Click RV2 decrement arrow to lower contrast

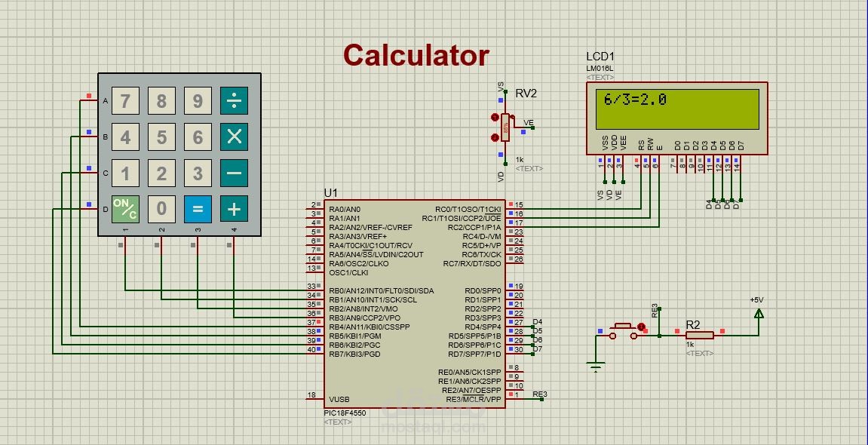pyautogui.click(x=495, y=137)
